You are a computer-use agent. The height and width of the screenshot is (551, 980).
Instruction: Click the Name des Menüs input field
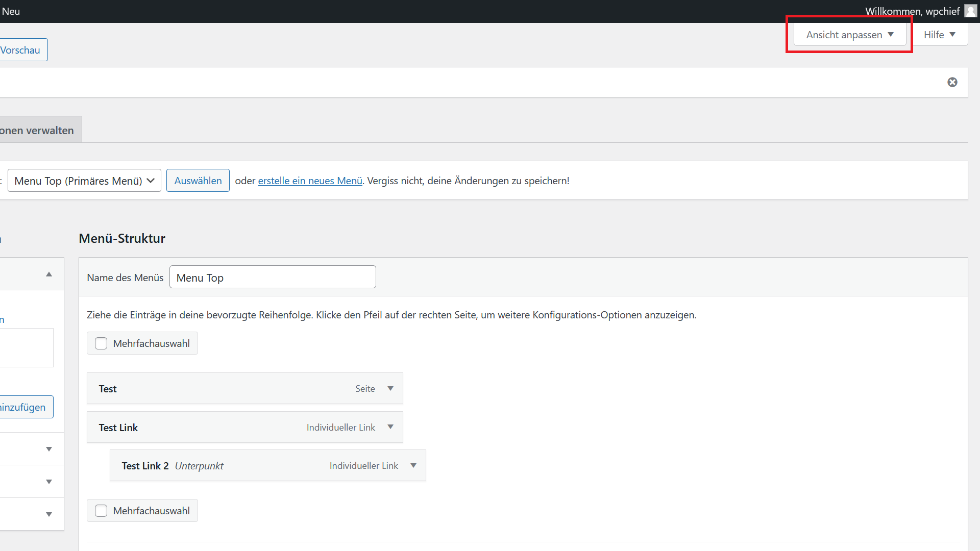(273, 277)
